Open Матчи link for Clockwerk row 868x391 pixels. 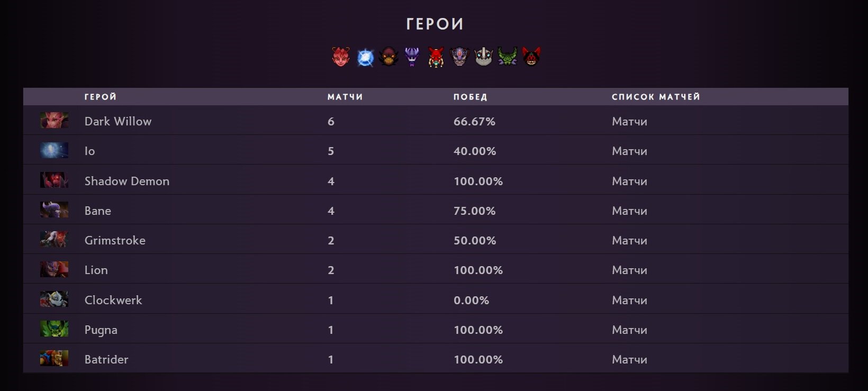tap(629, 300)
